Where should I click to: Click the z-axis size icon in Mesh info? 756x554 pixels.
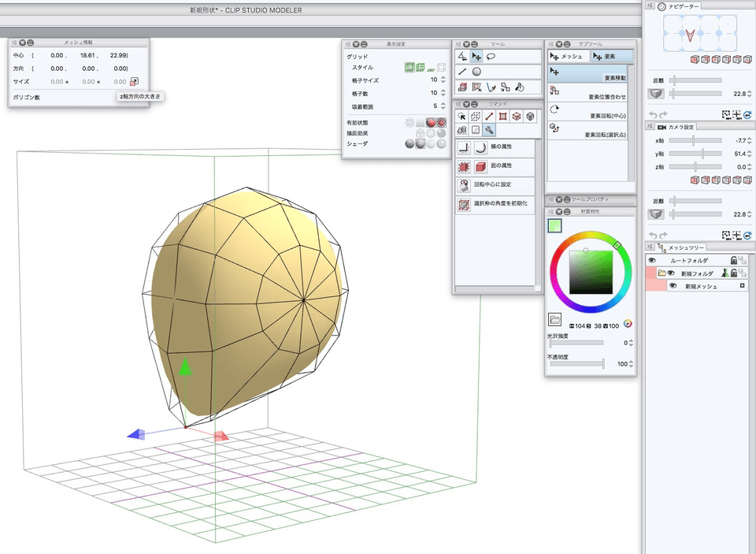(135, 81)
